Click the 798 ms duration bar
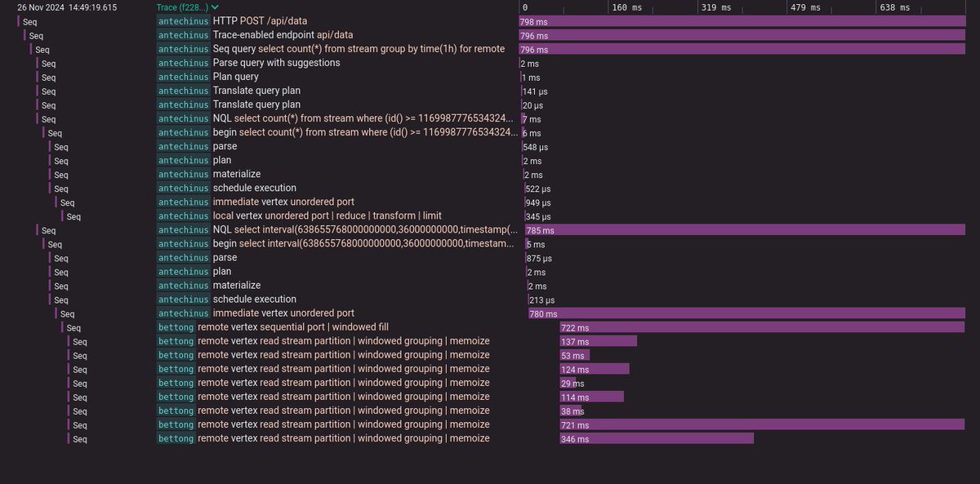 coord(735,21)
